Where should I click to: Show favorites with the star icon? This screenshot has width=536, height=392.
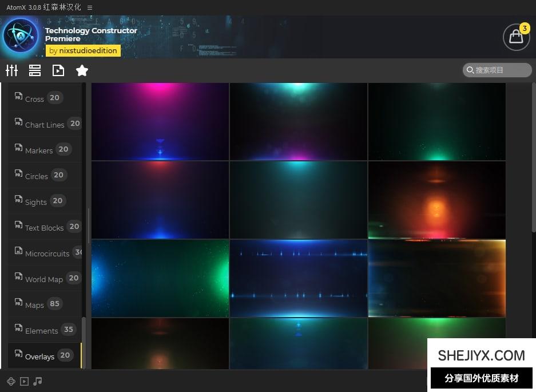(82, 70)
